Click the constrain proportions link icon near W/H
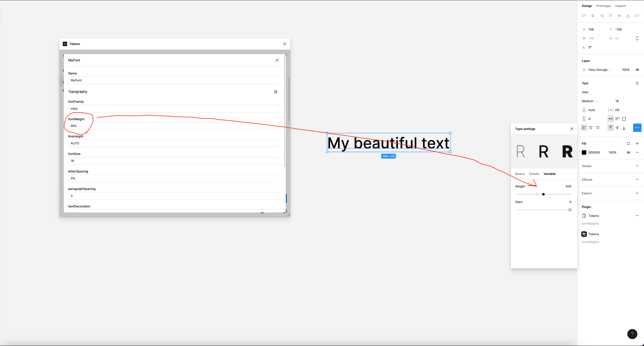Screen dimensions: 644x346 (x=637, y=38)
